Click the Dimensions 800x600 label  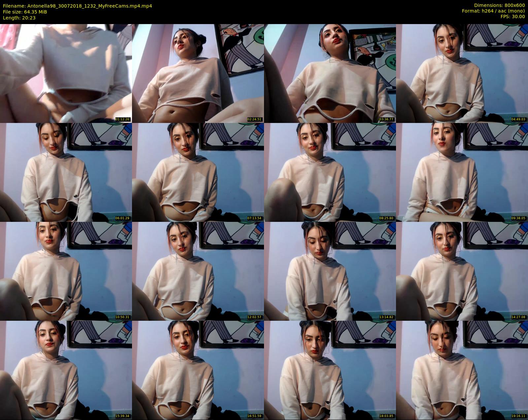499,5
